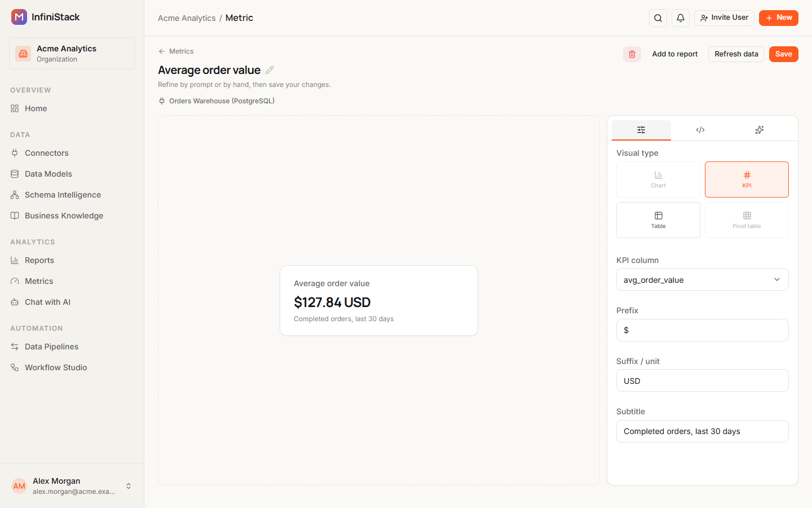Delete metric with trash icon

[632, 54]
